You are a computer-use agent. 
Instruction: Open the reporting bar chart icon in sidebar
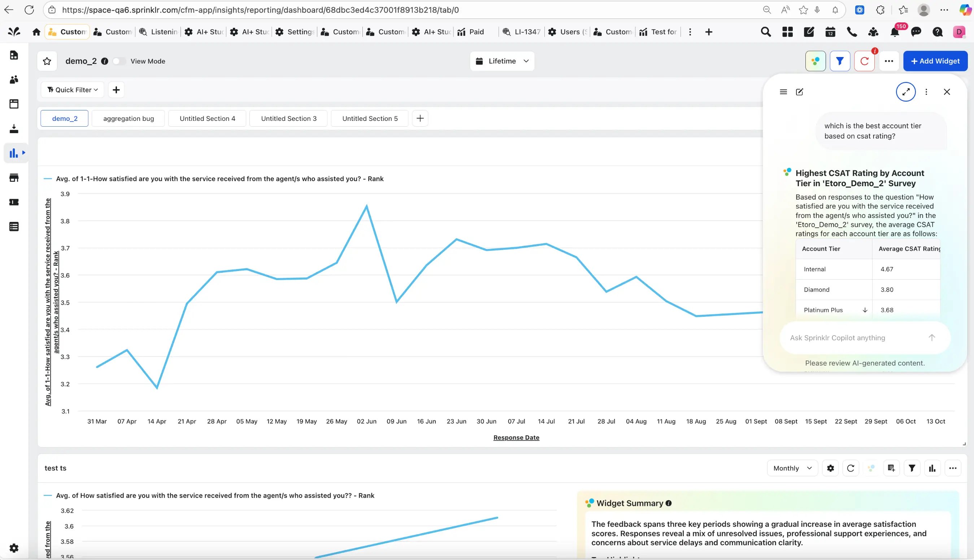14,153
